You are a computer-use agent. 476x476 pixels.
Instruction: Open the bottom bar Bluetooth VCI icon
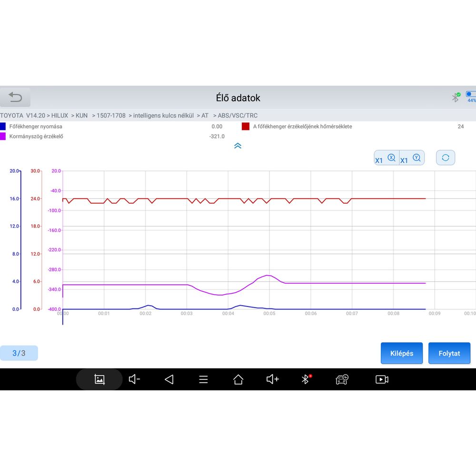point(306,379)
